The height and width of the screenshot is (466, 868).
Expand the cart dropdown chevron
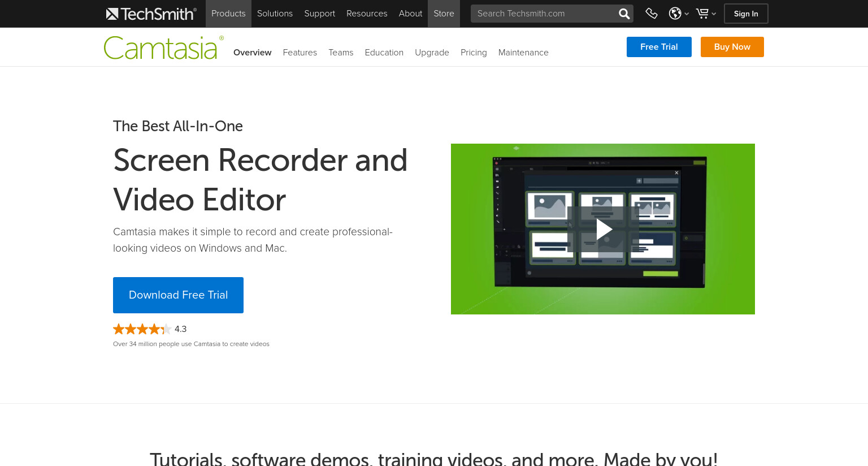tap(714, 14)
